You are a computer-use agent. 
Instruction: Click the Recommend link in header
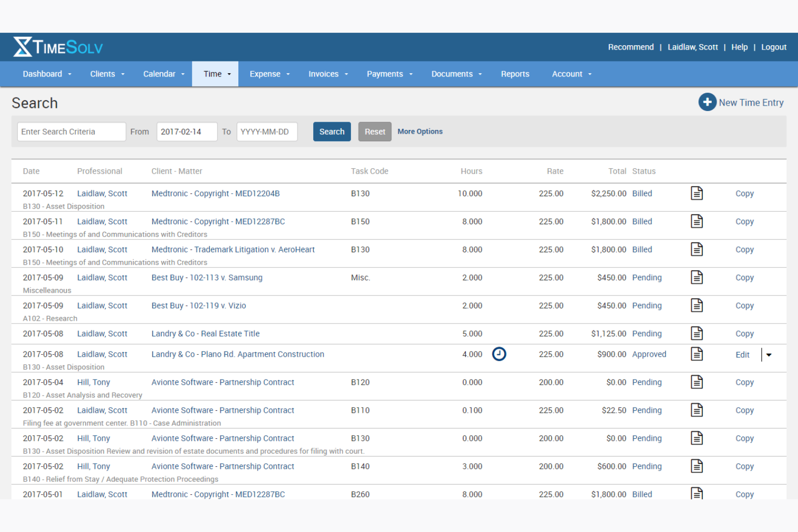(631, 47)
